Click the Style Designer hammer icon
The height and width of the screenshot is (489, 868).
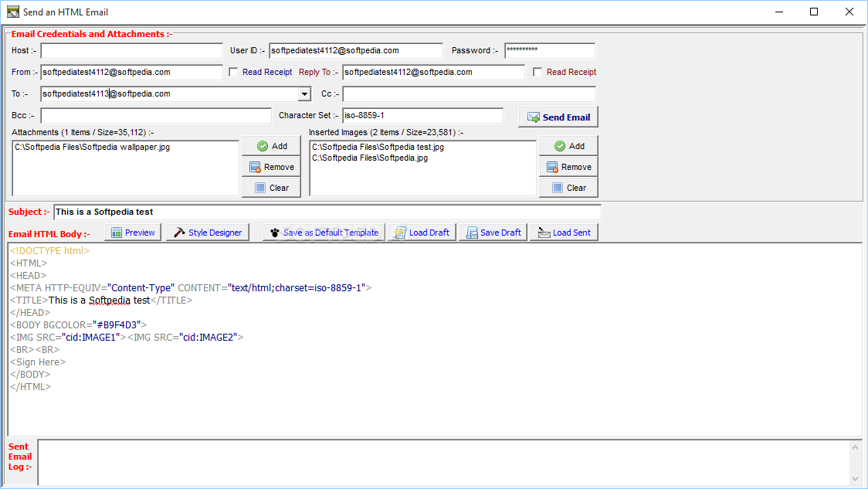tap(179, 233)
